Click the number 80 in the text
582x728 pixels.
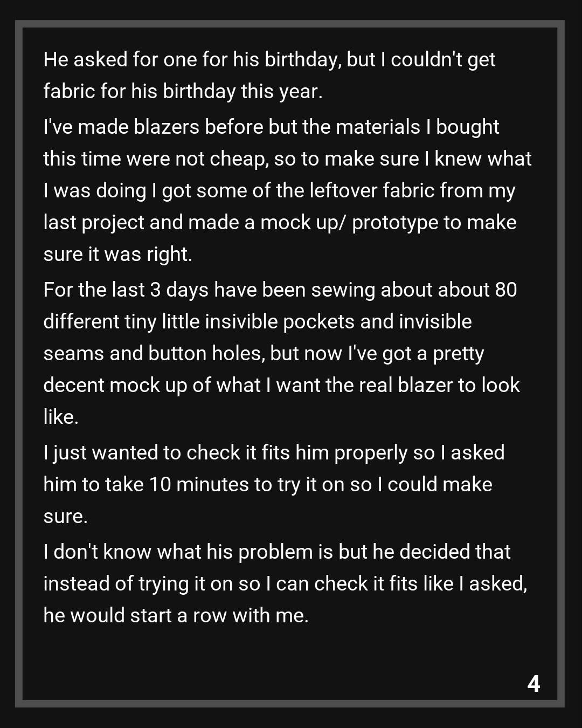pos(505,290)
